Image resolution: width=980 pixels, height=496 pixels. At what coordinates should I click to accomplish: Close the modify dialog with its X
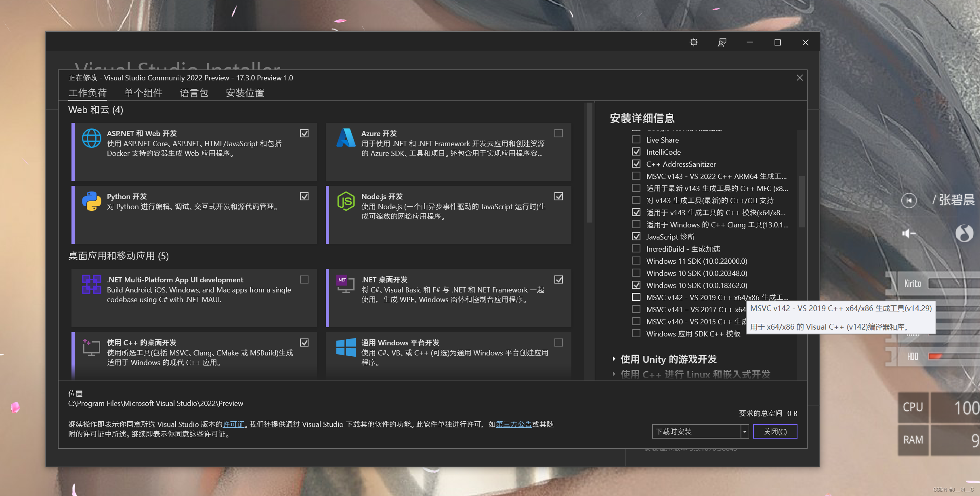point(800,78)
